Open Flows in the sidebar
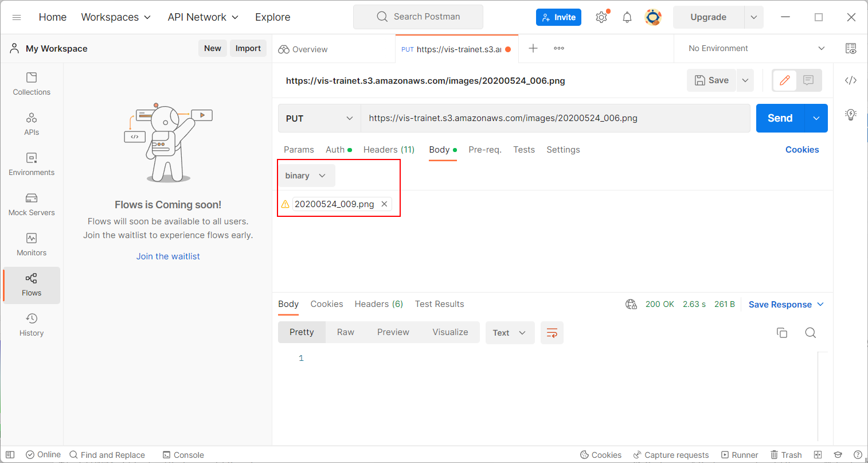The width and height of the screenshot is (868, 463). [x=32, y=285]
